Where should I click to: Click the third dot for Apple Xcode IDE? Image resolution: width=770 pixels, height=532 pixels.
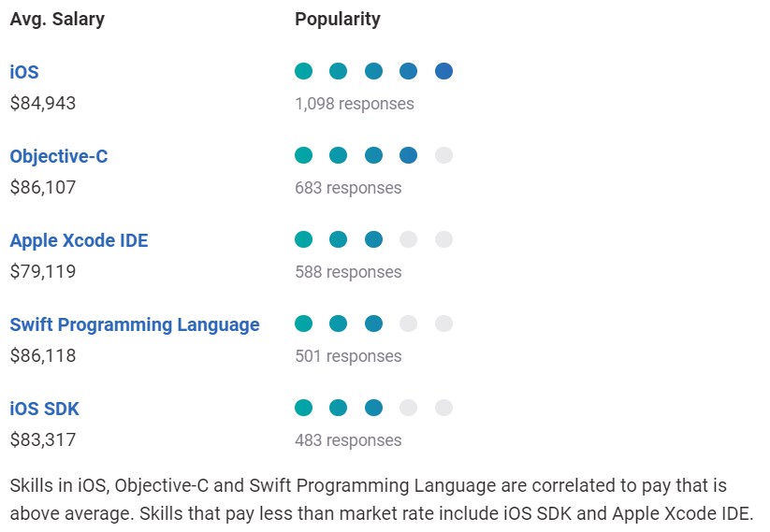373,239
